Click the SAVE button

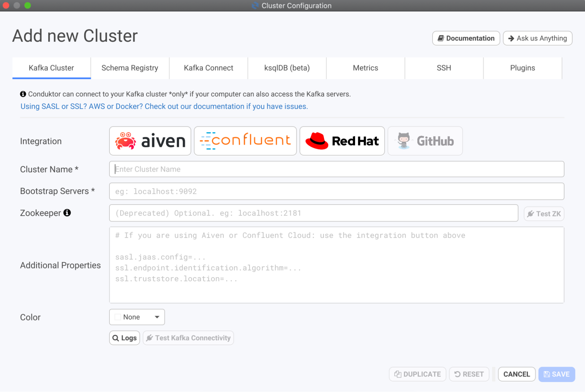pyautogui.click(x=556, y=374)
